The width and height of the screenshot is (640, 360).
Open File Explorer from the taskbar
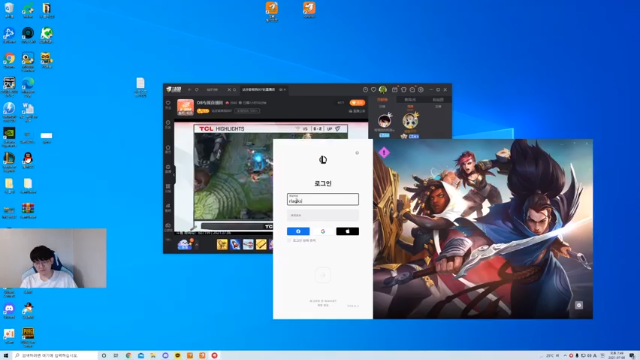(153, 356)
